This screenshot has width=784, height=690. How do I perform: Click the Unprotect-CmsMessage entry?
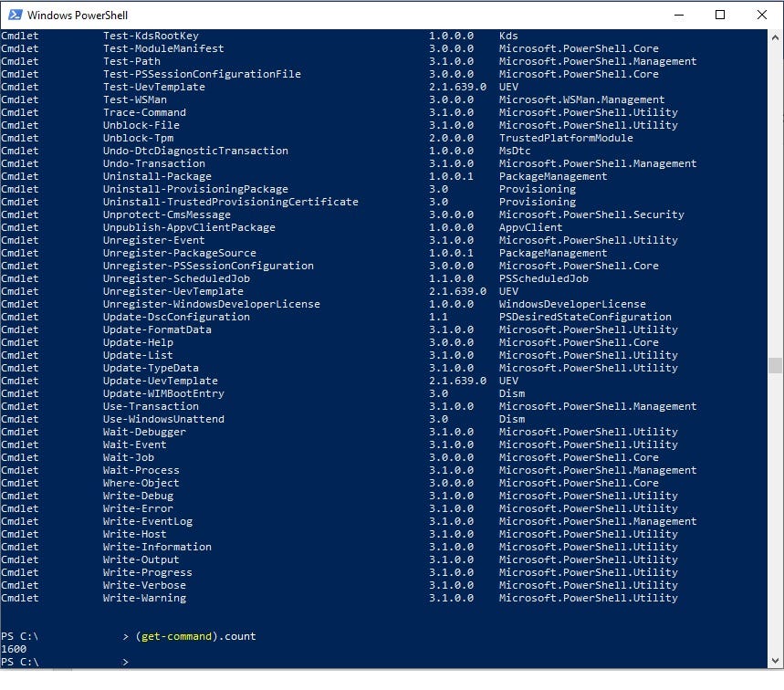[x=166, y=214]
